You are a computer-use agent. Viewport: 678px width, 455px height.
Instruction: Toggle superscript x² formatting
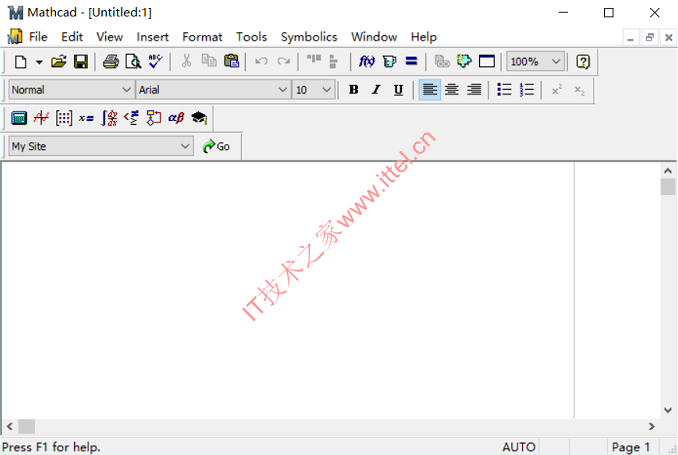click(x=557, y=90)
